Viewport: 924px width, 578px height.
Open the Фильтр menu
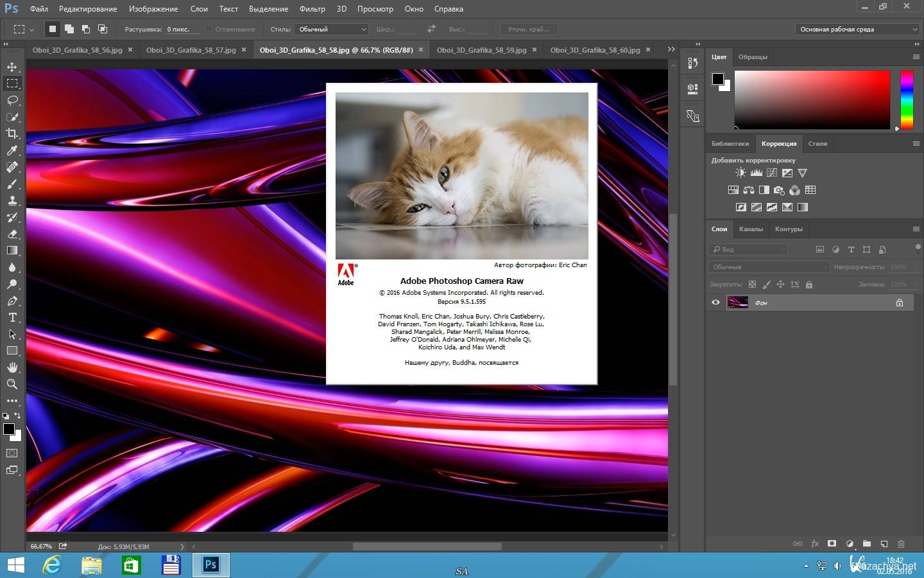(x=312, y=9)
